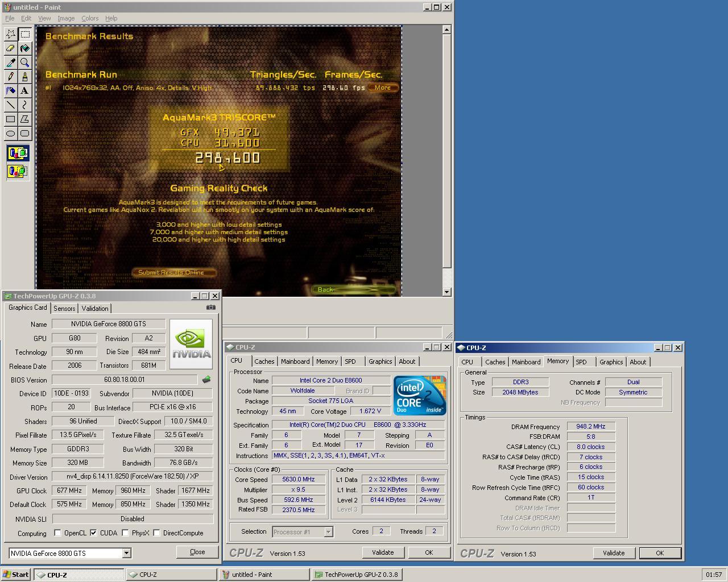Click the Paint vertical scrollbar thumb
Image resolution: width=728 pixels, height=582 pixels.
(447, 151)
